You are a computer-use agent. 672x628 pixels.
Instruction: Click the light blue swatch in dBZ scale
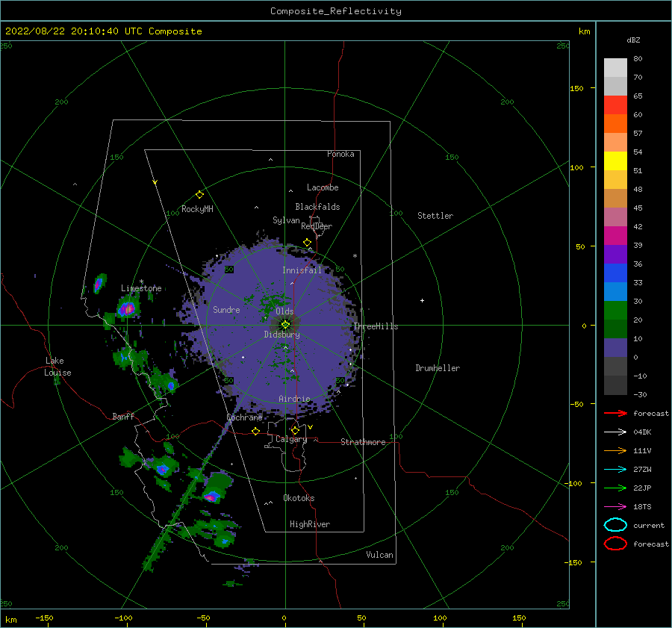615,291
